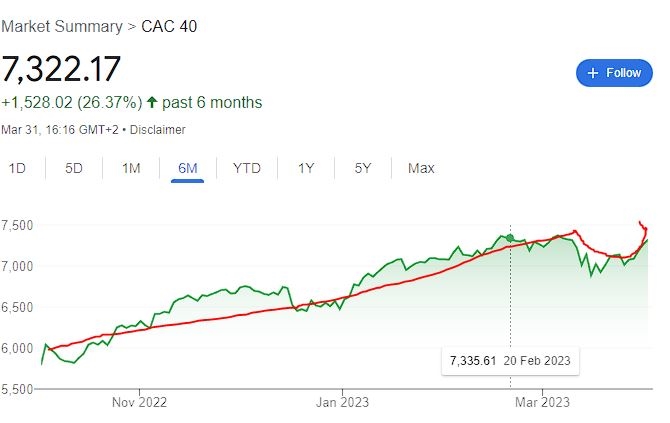The height and width of the screenshot is (423, 670).
Task: Choose the 5Y time range
Action: point(363,168)
